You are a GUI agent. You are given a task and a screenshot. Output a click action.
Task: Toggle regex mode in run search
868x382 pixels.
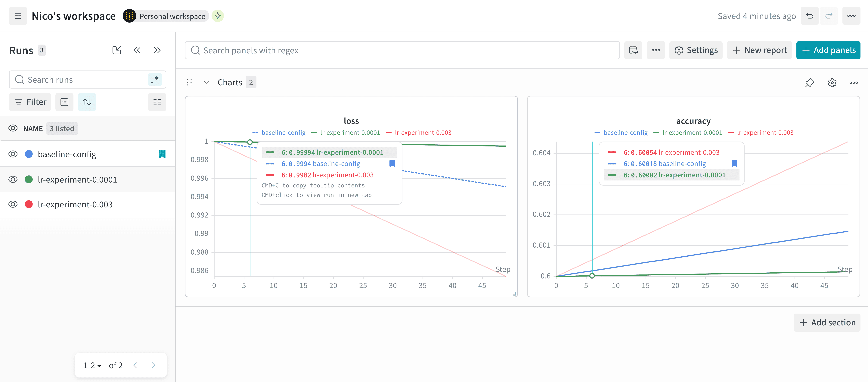pos(155,80)
